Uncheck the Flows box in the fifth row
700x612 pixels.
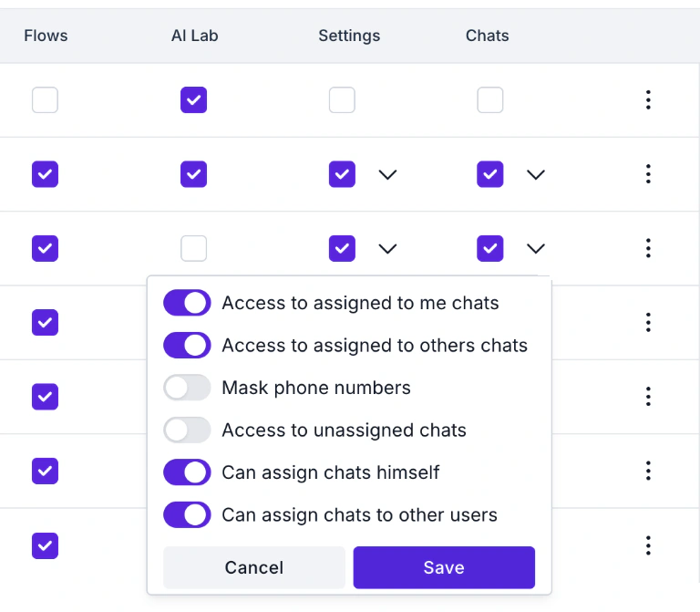(x=45, y=396)
